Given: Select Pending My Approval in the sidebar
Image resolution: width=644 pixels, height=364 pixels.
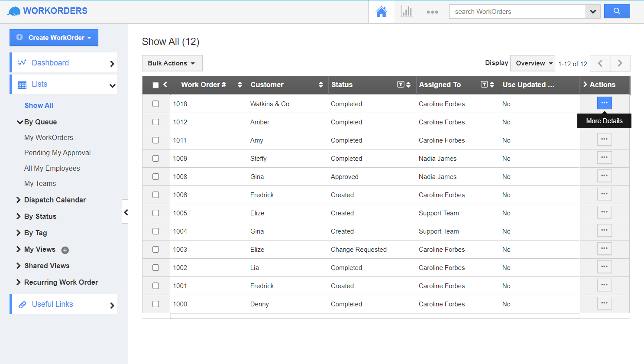Looking at the screenshot, I should [x=57, y=153].
